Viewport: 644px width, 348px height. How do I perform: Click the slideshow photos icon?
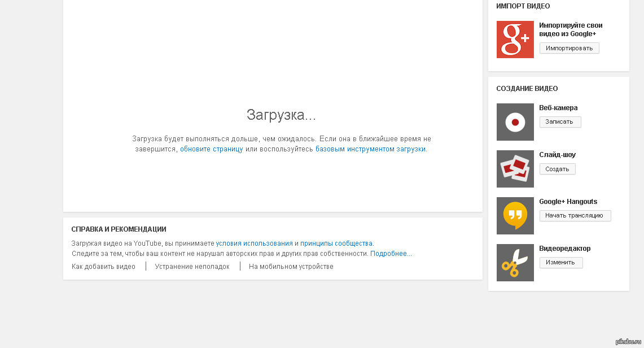pyautogui.click(x=515, y=169)
